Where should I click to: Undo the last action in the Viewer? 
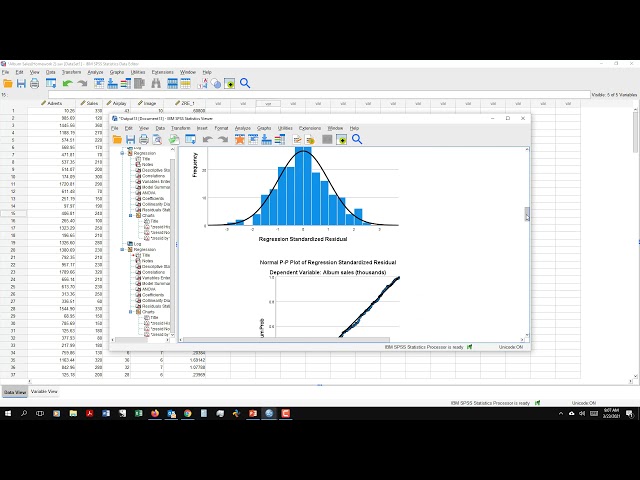click(x=208, y=140)
